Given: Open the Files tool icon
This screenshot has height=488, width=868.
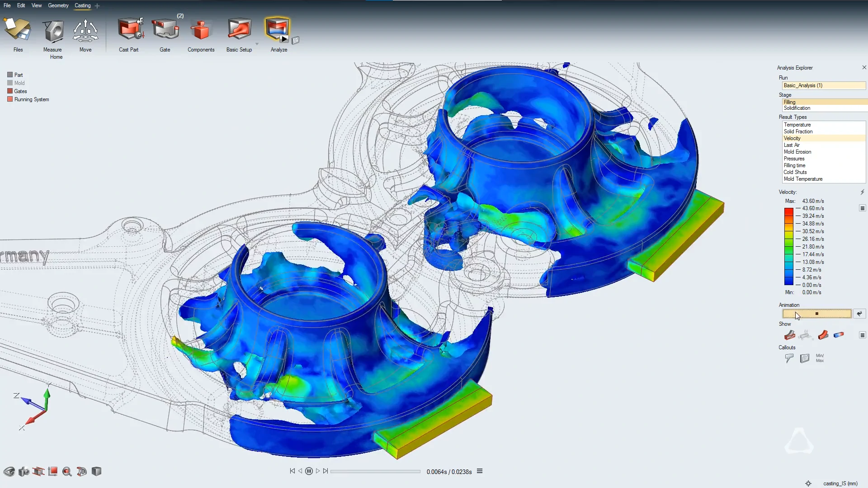Looking at the screenshot, I should (18, 30).
